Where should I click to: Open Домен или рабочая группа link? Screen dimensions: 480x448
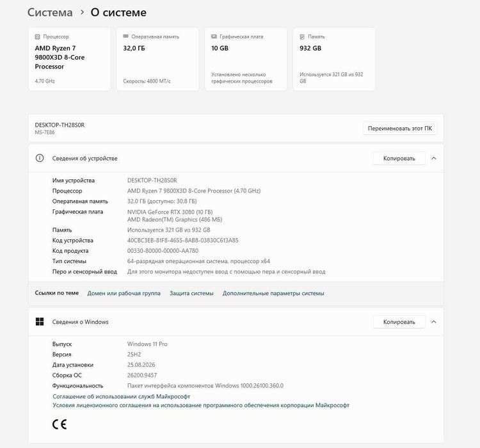pos(124,293)
